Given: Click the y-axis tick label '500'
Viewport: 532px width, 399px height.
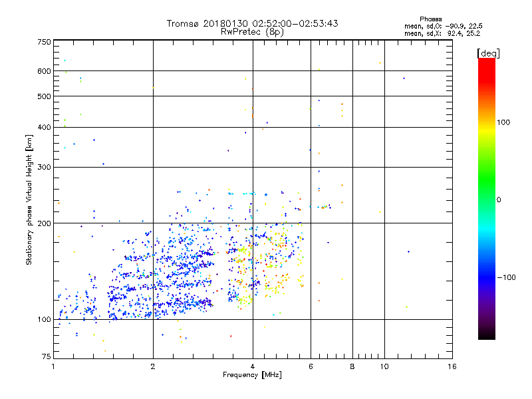Looking at the screenshot, I should [44, 96].
